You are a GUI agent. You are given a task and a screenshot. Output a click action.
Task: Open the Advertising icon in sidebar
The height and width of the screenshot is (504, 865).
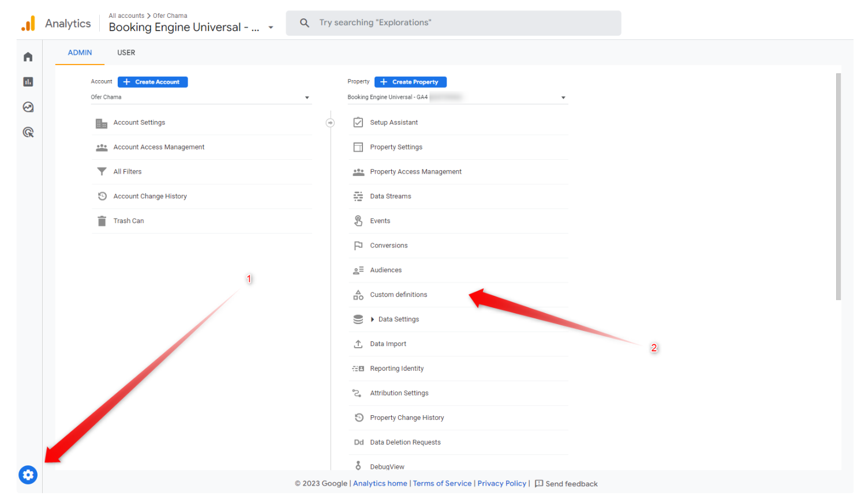[28, 133]
